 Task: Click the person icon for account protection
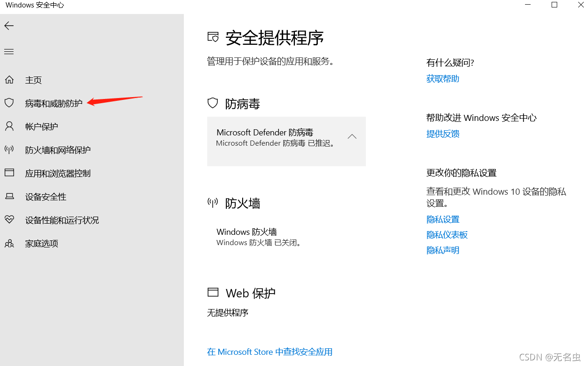[9, 127]
